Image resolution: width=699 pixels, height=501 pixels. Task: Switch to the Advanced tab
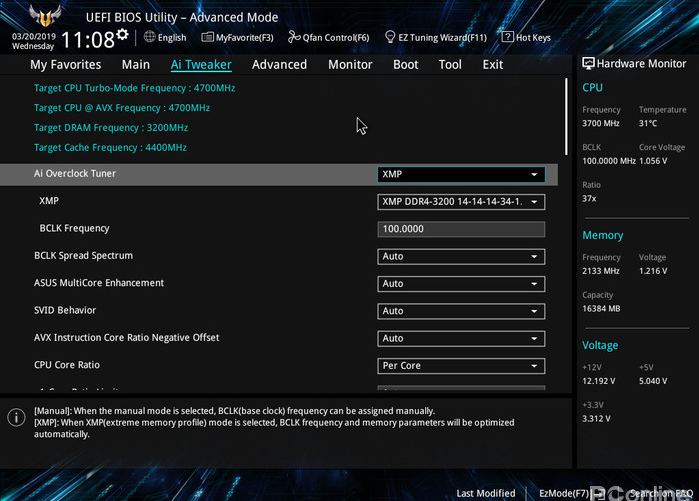click(279, 64)
